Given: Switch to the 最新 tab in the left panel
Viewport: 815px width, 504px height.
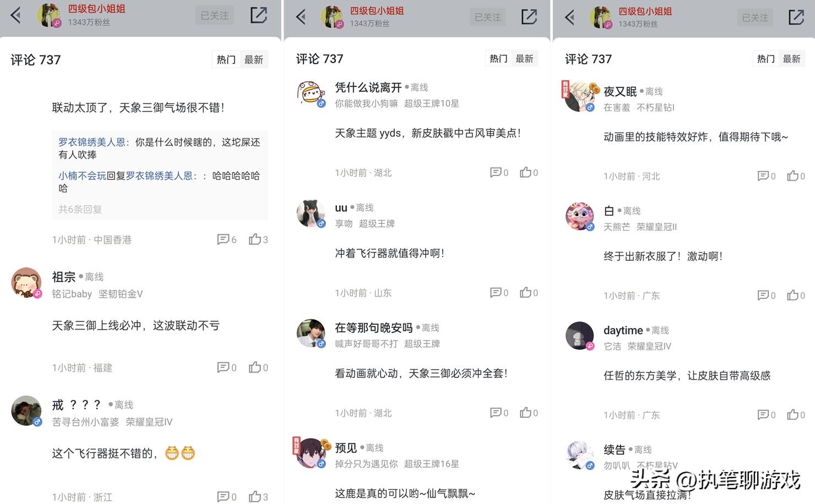Looking at the screenshot, I should tap(254, 59).
